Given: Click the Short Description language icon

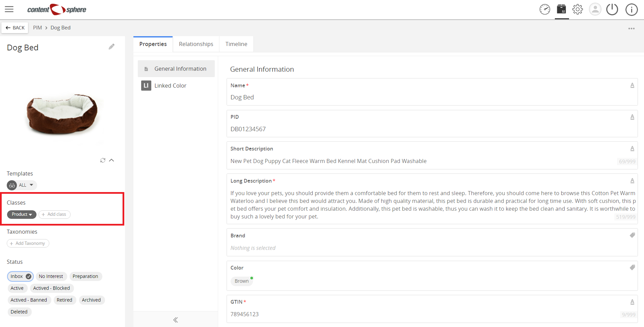Looking at the screenshot, I should coord(632,149).
